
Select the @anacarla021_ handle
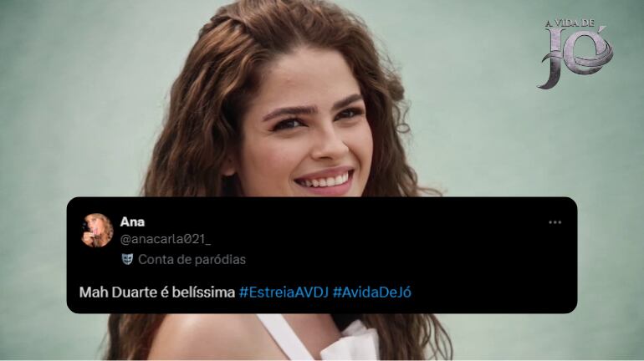[x=166, y=239]
